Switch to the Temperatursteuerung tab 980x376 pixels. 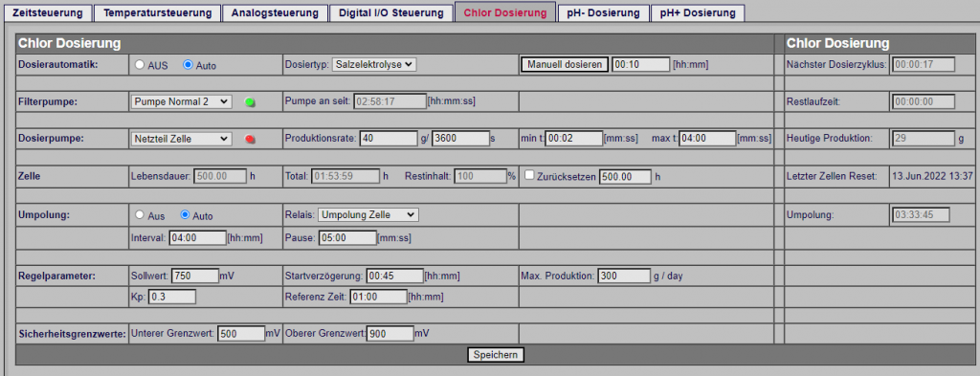pos(157,12)
